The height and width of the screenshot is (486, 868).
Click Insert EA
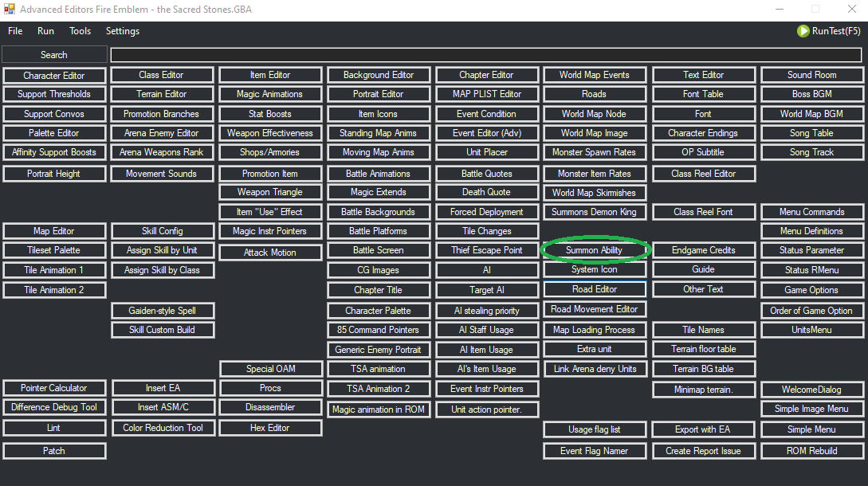point(163,388)
